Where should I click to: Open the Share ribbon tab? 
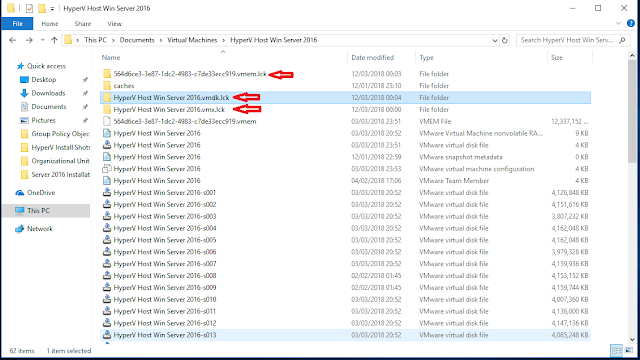(x=83, y=24)
